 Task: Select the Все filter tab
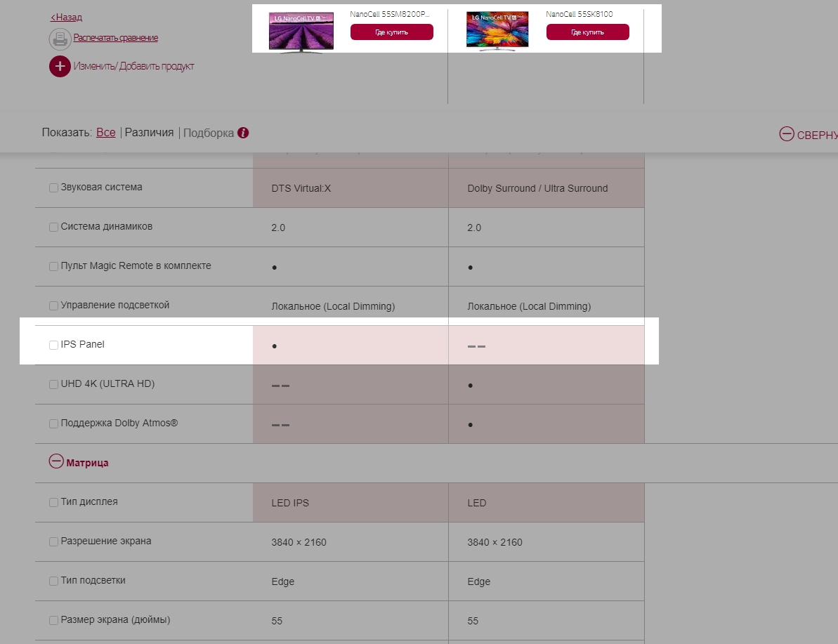point(106,133)
